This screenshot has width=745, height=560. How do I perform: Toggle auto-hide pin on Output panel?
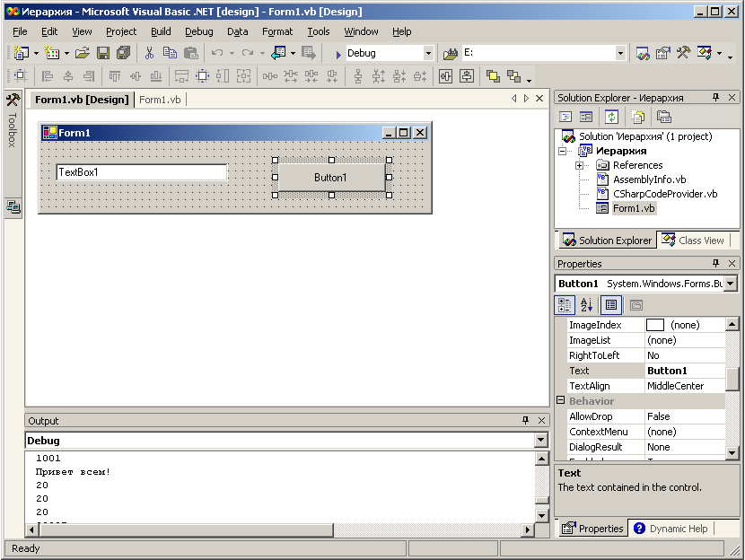525,420
